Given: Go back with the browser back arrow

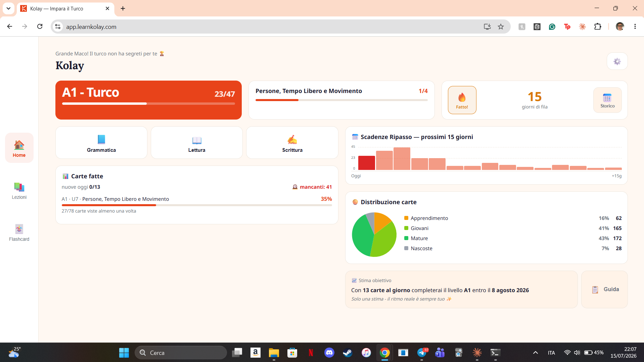Looking at the screenshot, I should 10,27.
